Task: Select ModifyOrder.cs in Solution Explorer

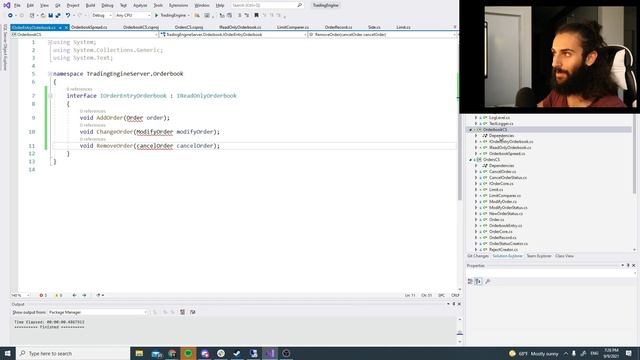Action: 502,202
